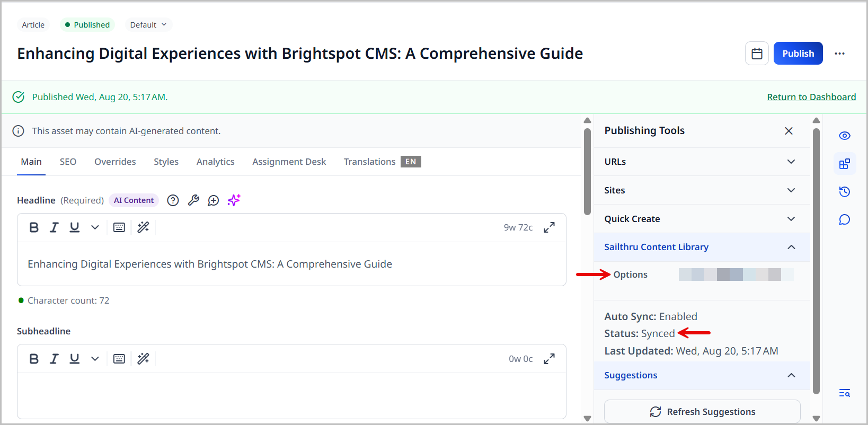Click the calendar schedule icon beside Publish
Image resolution: width=868 pixels, height=425 pixels.
point(757,54)
